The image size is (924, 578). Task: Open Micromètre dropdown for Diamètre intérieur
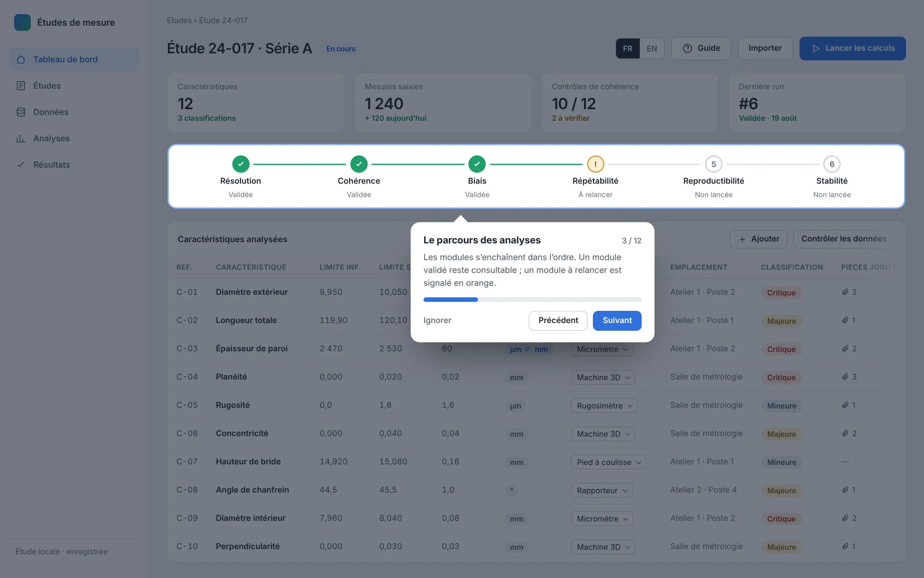coord(602,519)
